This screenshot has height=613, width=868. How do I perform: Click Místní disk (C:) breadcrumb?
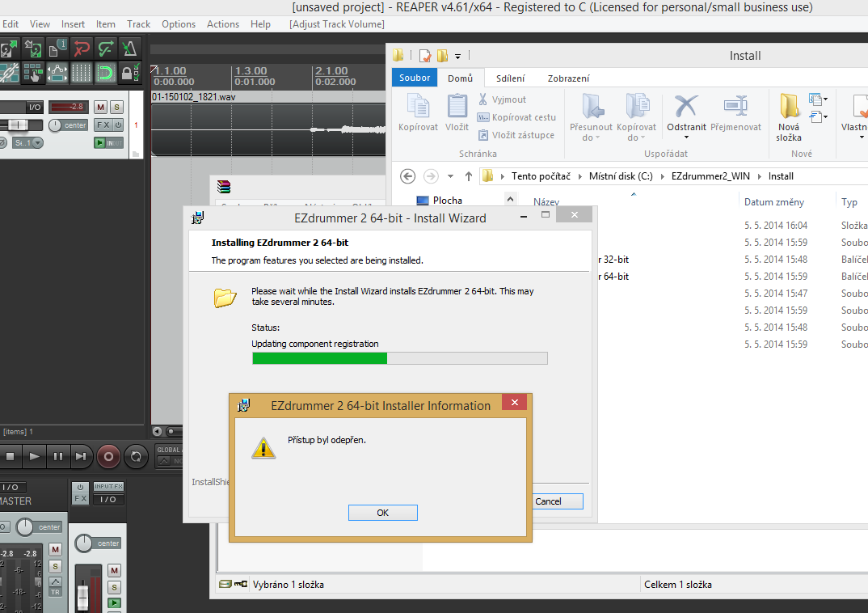(x=621, y=176)
